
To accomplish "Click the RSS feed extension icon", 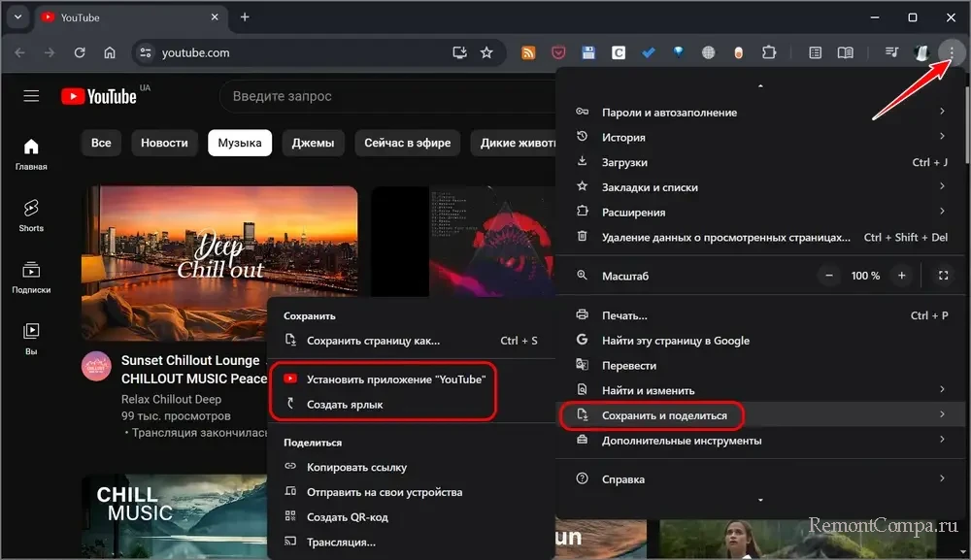I will coord(528,53).
